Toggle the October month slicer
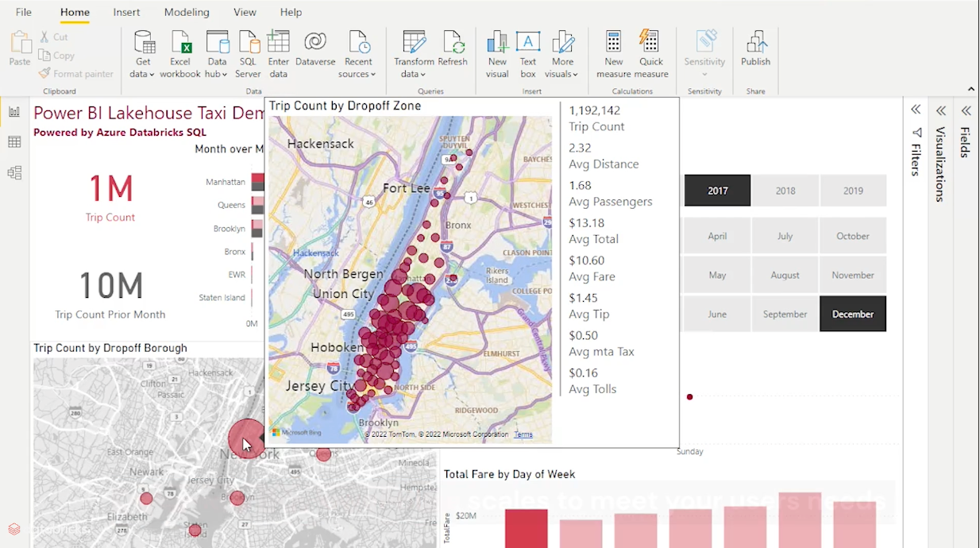This screenshot has height=548, width=980. click(x=853, y=236)
